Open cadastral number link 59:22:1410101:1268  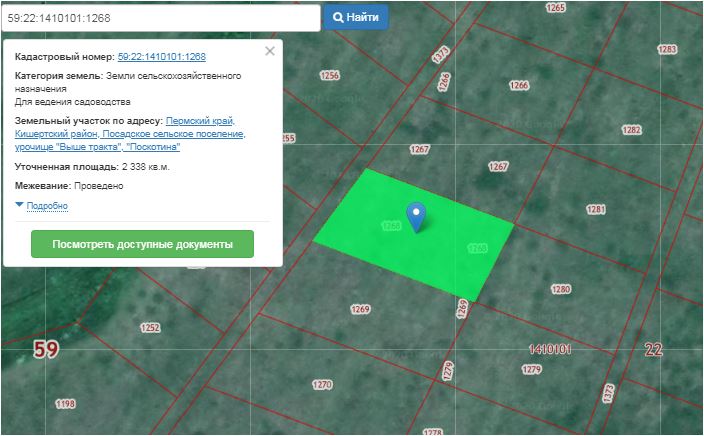coord(162,57)
